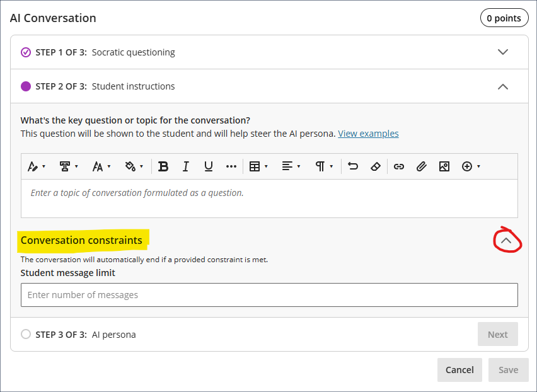Apply italic formatting
This screenshot has height=392, width=537.
186,166
